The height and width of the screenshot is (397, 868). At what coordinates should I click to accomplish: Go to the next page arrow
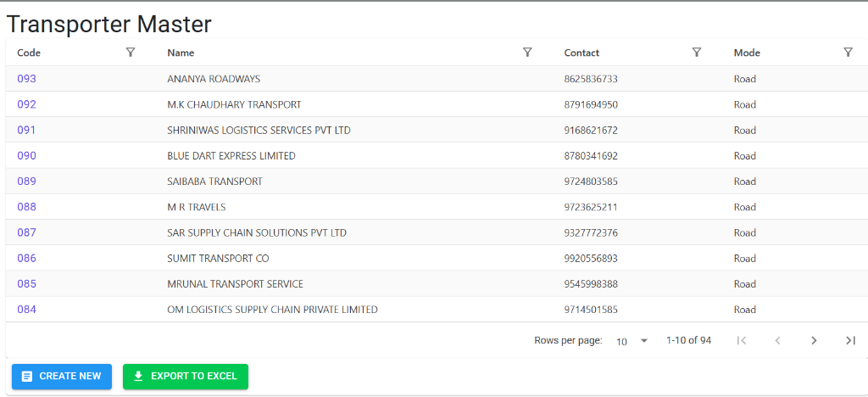814,340
